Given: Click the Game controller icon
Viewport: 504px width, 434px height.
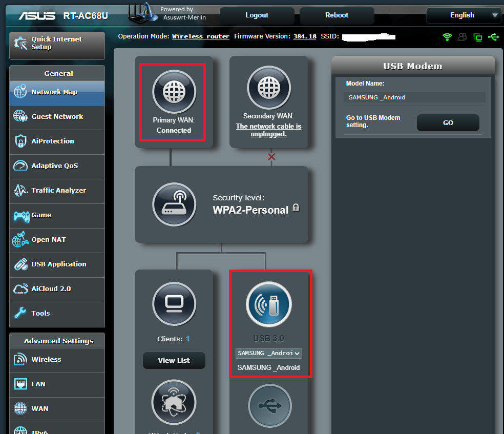Looking at the screenshot, I should coord(21,217).
